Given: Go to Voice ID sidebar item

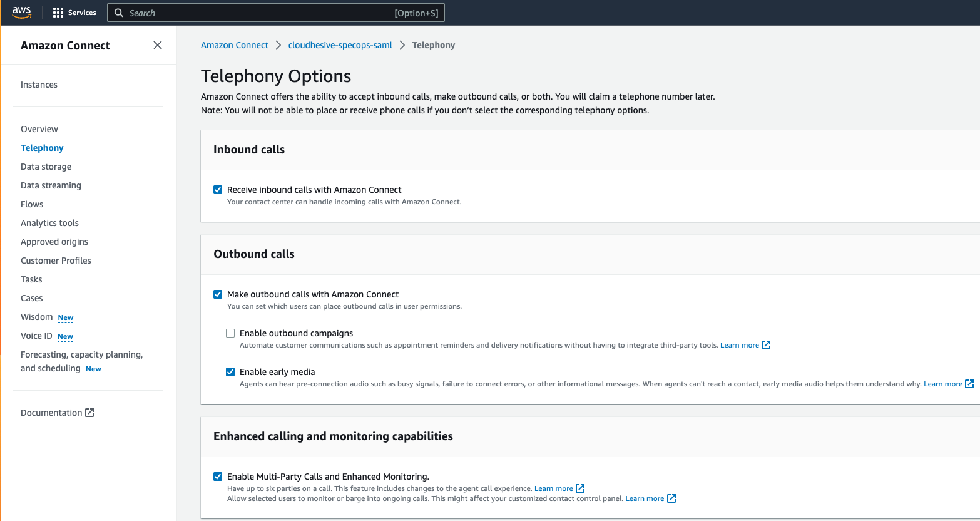Looking at the screenshot, I should click(x=36, y=336).
